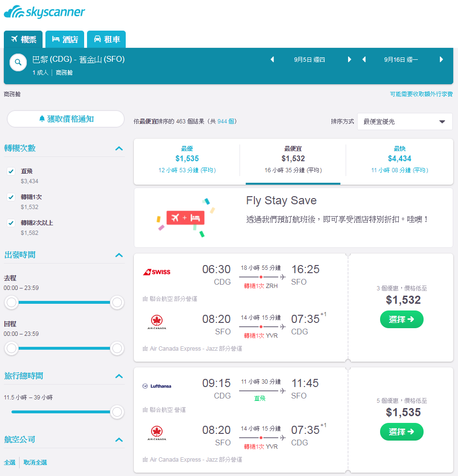Click the Lufthansa airline logo
458x476 pixels.
(157, 386)
